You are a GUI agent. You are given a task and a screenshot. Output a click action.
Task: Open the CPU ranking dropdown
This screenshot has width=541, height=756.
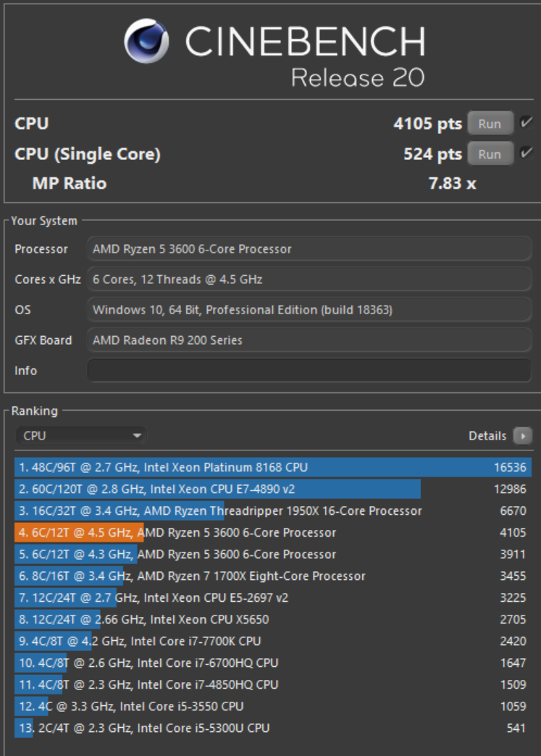coord(81,436)
